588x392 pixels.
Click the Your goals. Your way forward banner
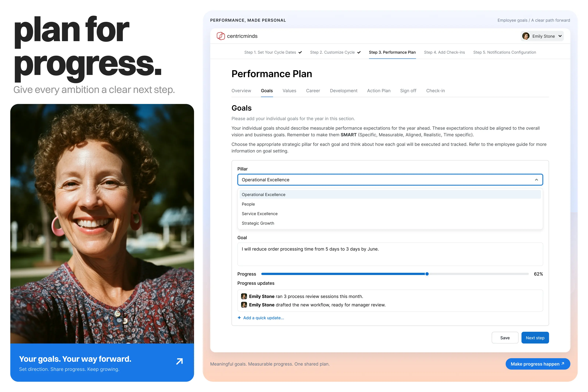click(102, 362)
